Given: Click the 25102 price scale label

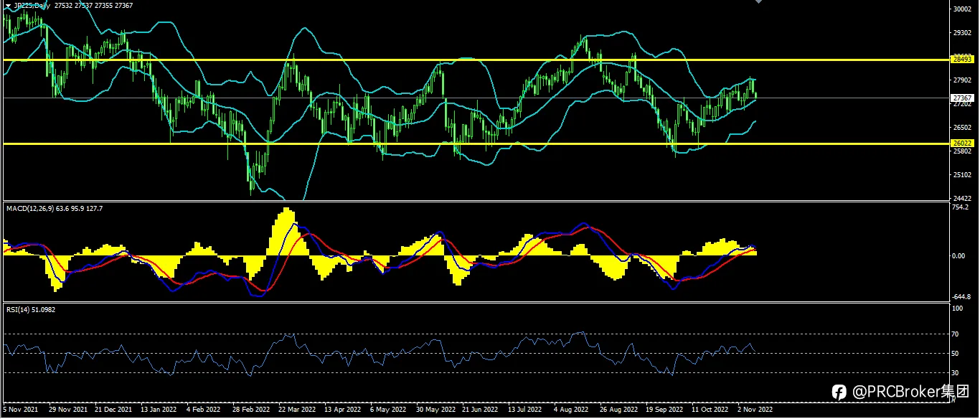Looking at the screenshot, I should click(961, 174).
